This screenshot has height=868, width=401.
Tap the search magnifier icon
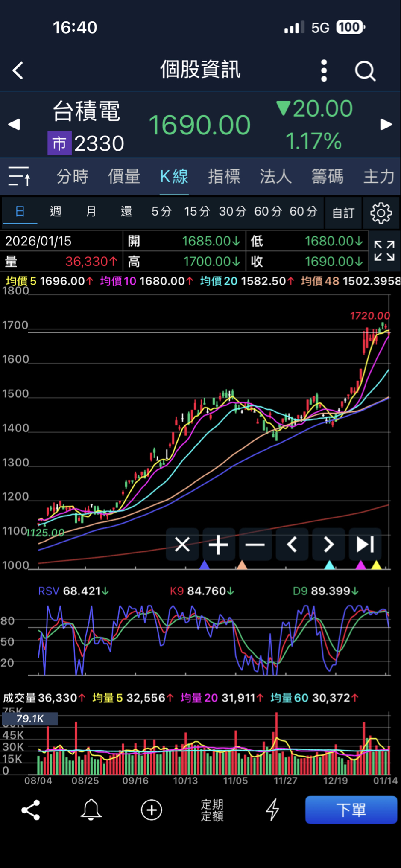point(365,71)
